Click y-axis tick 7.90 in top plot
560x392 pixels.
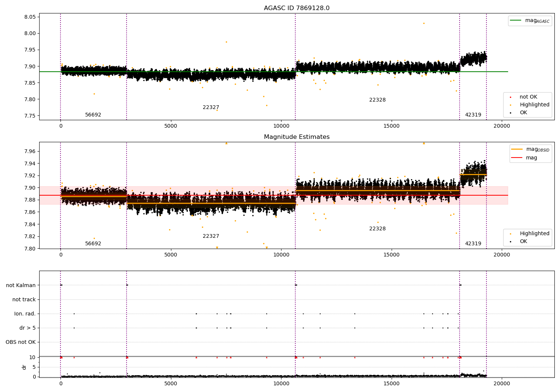point(30,66)
